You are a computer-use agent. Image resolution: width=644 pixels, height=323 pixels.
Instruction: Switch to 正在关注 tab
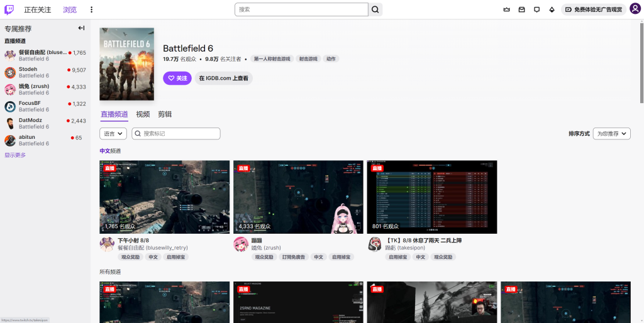(38, 9)
